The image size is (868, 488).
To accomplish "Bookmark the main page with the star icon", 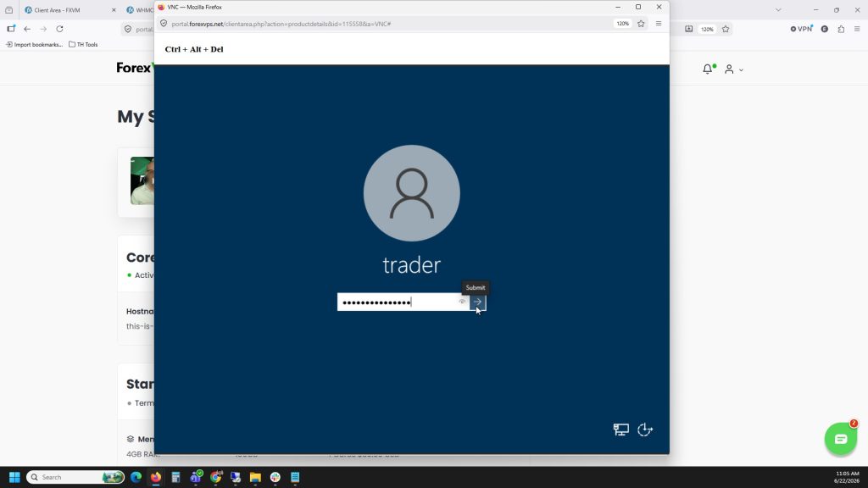I will point(726,29).
